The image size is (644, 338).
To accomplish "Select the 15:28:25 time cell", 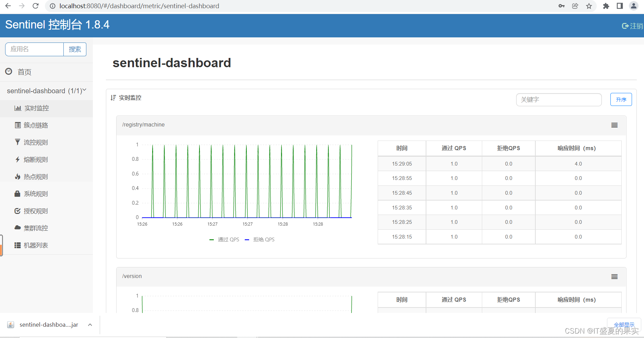I will [x=402, y=222].
